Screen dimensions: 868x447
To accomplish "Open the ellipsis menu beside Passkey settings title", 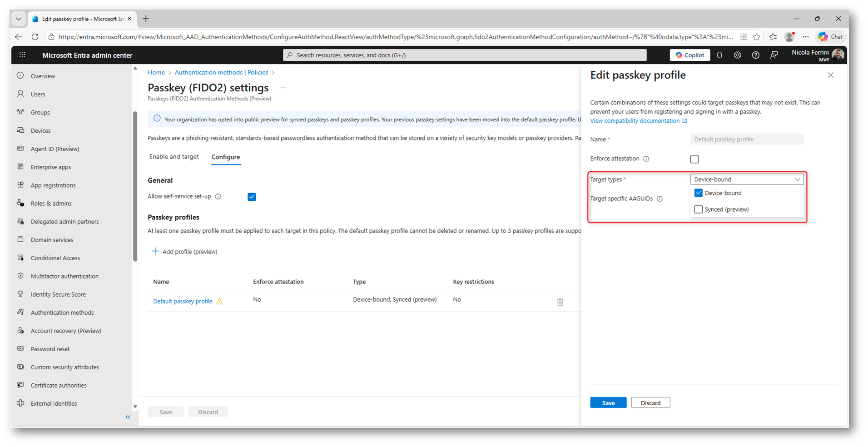I will [x=283, y=88].
